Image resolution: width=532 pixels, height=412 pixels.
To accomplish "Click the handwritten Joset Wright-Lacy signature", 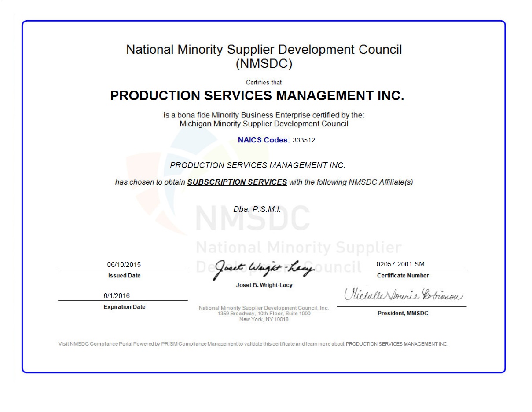I will tap(264, 269).
